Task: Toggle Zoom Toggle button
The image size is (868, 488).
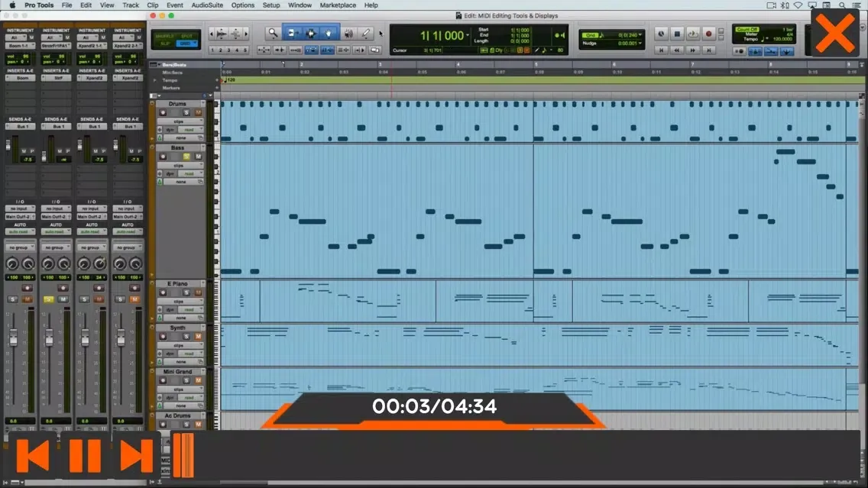Action: point(264,50)
